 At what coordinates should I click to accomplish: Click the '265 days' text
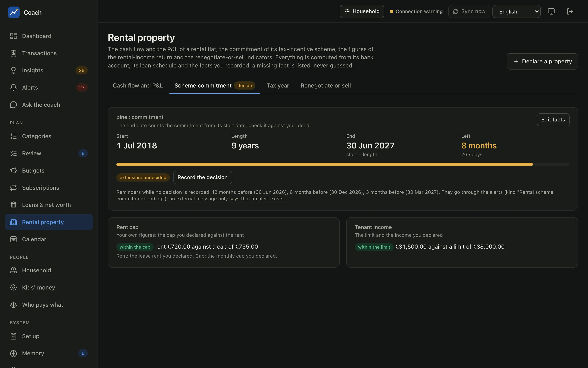(x=472, y=155)
